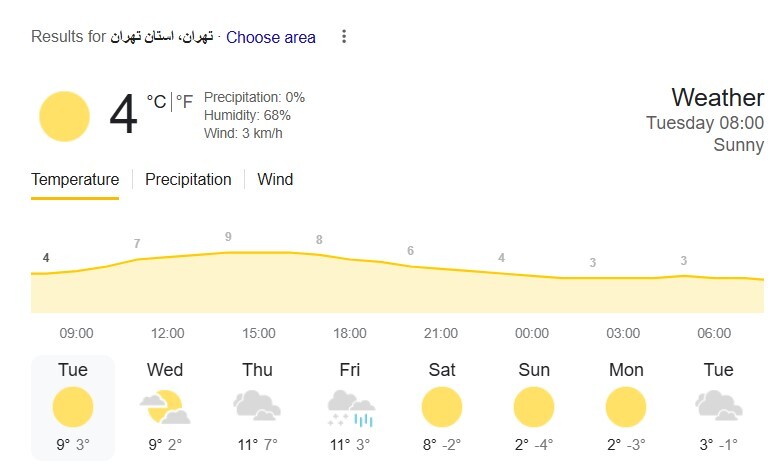Select Thursday's cloudy forecast icon
The width and height of the screenshot is (776, 475).
pos(257,406)
